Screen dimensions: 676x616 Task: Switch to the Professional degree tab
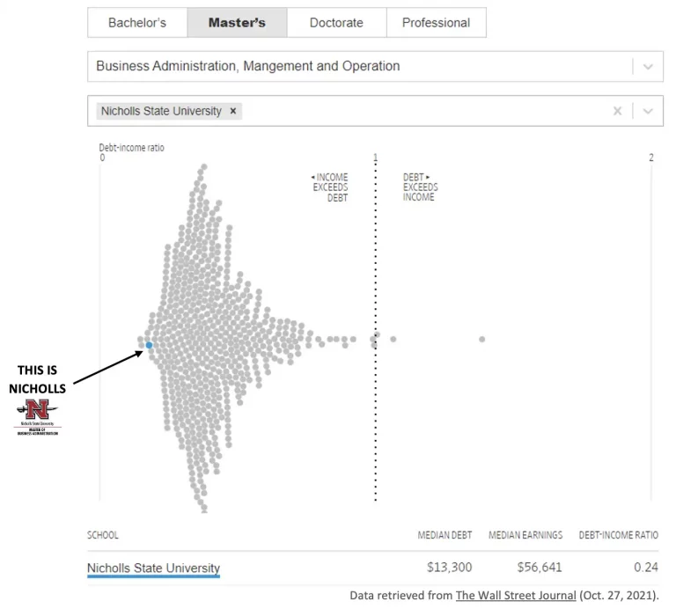coord(436,23)
